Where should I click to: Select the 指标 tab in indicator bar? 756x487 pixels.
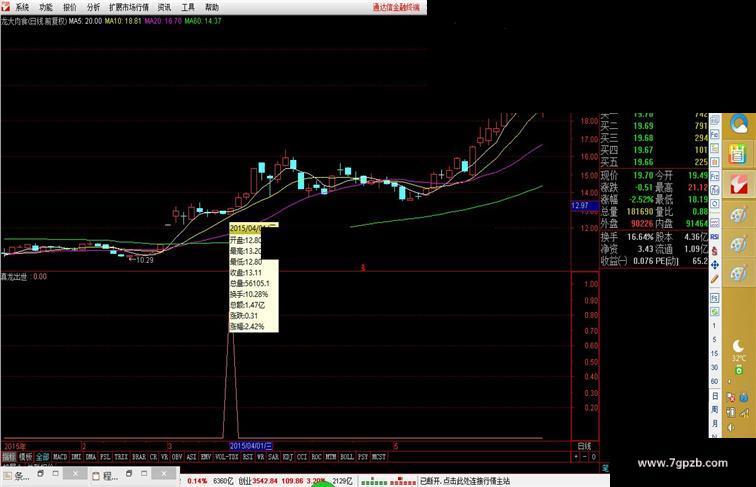click(9, 457)
